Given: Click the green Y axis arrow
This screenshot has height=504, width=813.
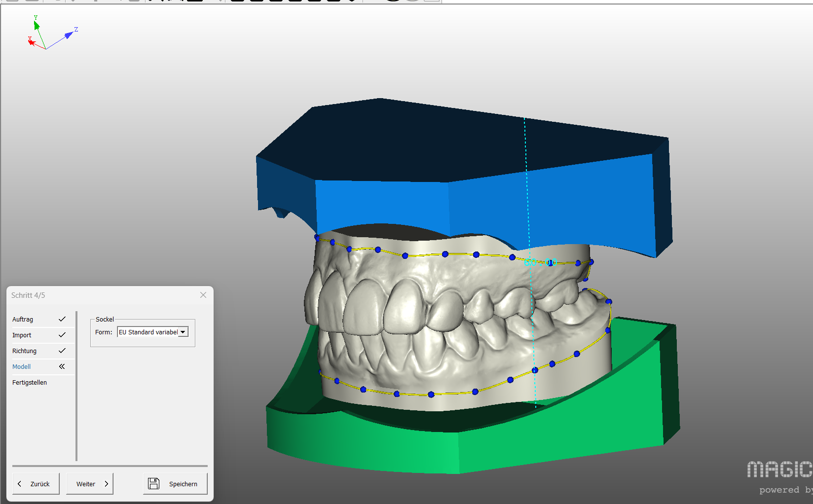Looking at the screenshot, I should coord(37,25).
